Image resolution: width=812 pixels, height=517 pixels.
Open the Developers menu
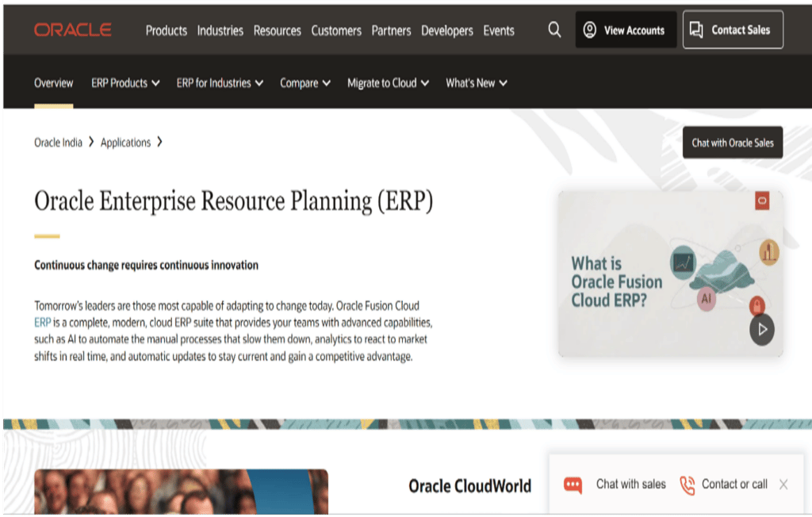pos(447,31)
